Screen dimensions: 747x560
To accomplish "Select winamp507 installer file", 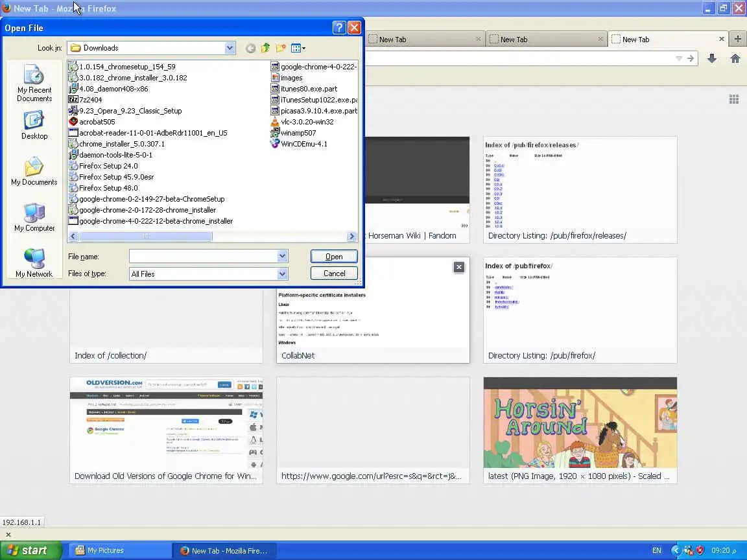I will point(294,133).
